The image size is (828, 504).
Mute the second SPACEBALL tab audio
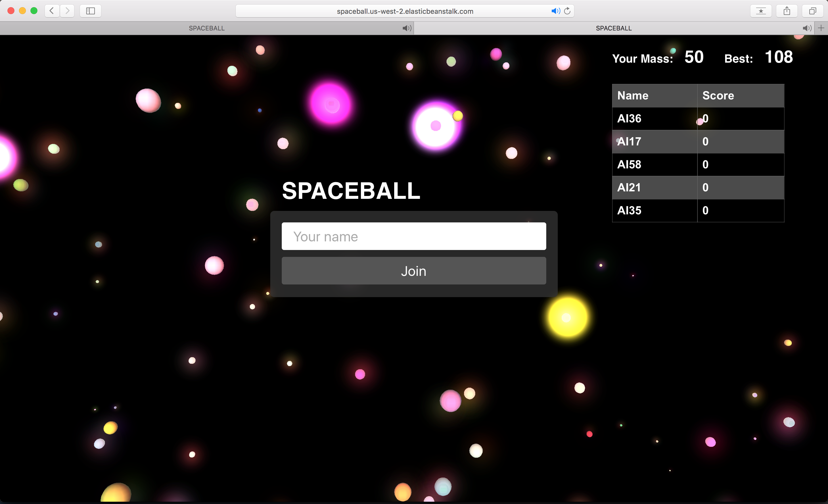(x=806, y=28)
